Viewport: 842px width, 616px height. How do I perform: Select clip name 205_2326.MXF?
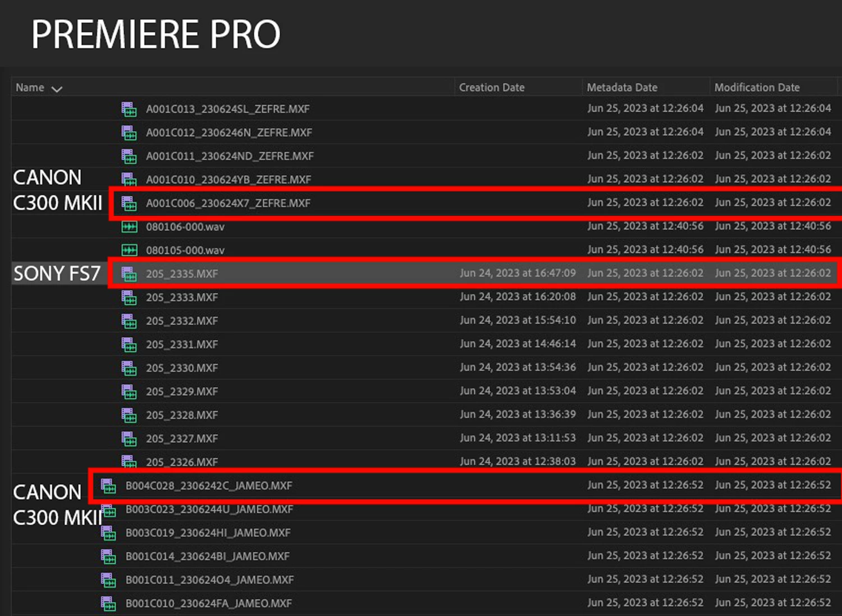(182, 462)
